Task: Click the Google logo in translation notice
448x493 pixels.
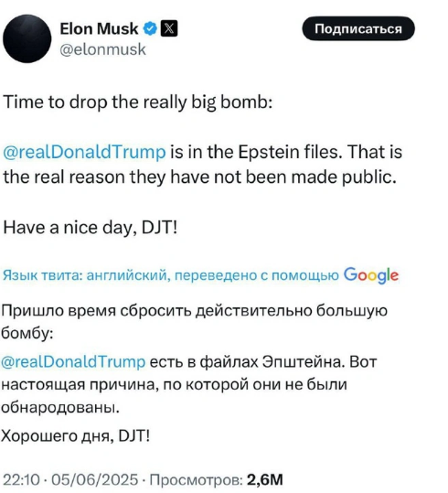Action: point(371,275)
